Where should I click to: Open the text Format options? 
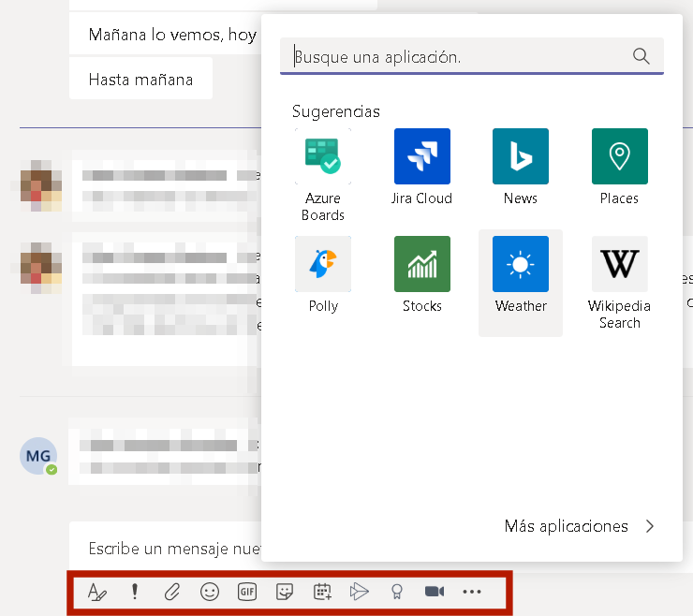(x=96, y=592)
